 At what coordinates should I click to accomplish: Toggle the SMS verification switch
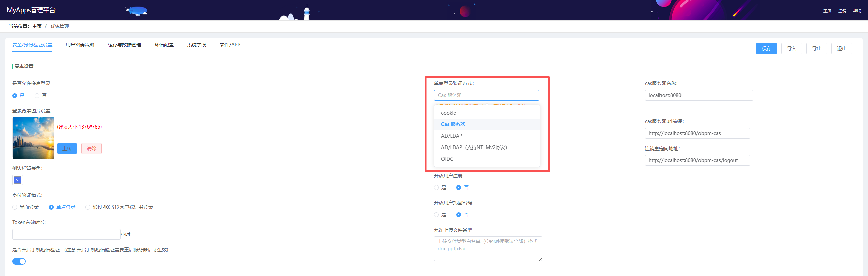click(x=19, y=261)
